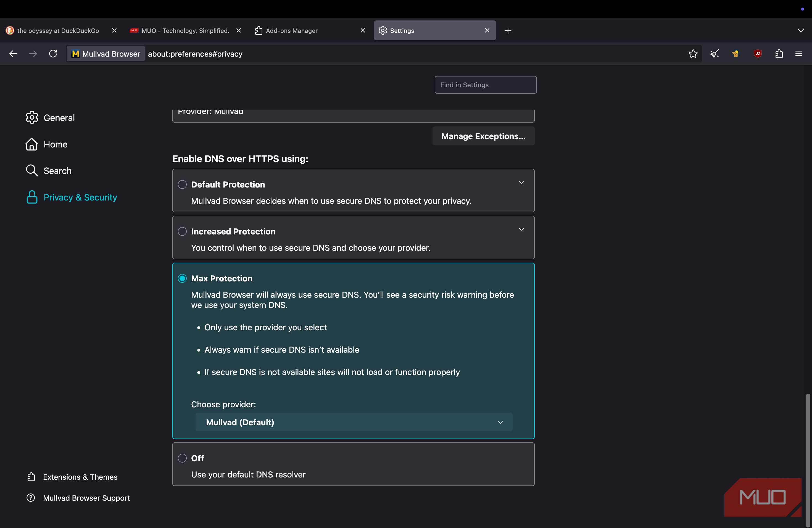Click the Mullvad Browser Support help icon

31,498
